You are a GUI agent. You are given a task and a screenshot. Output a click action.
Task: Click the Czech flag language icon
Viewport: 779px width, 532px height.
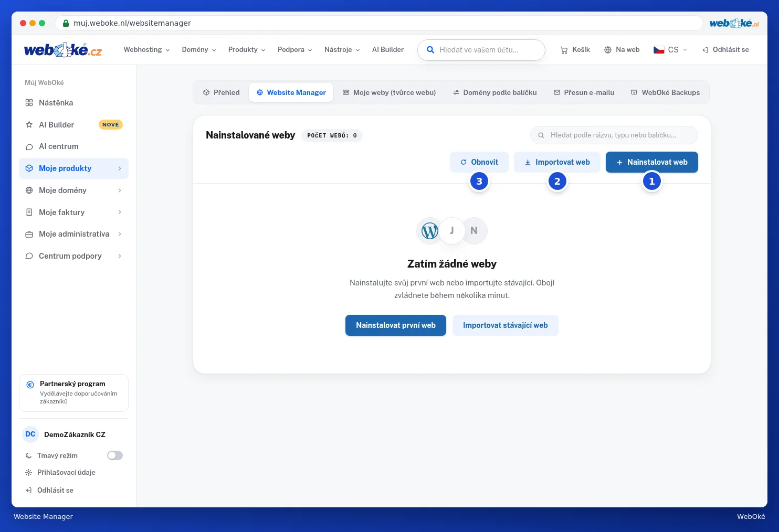[659, 50]
